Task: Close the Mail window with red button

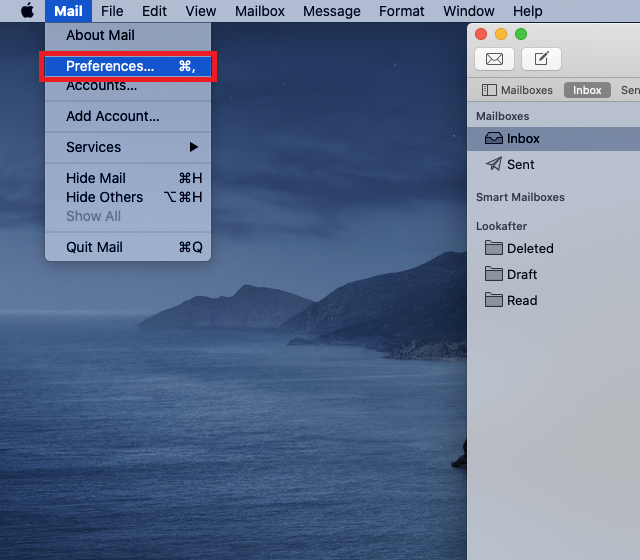Action: click(x=481, y=34)
